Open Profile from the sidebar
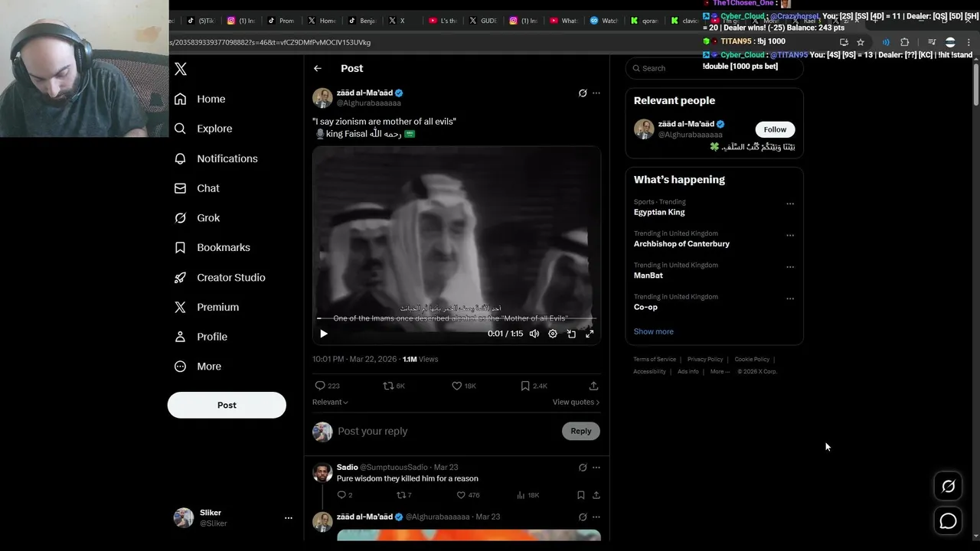The width and height of the screenshot is (980, 551). point(201,337)
